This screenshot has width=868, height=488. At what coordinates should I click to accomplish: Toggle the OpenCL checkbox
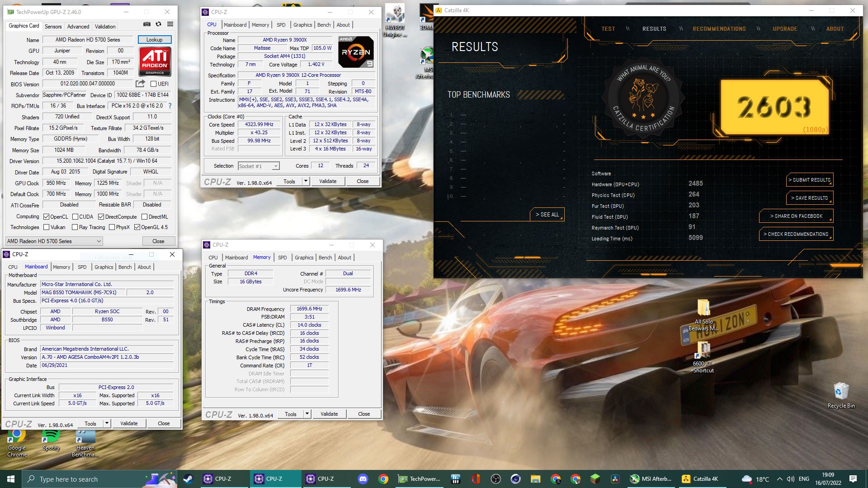point(46,217)
